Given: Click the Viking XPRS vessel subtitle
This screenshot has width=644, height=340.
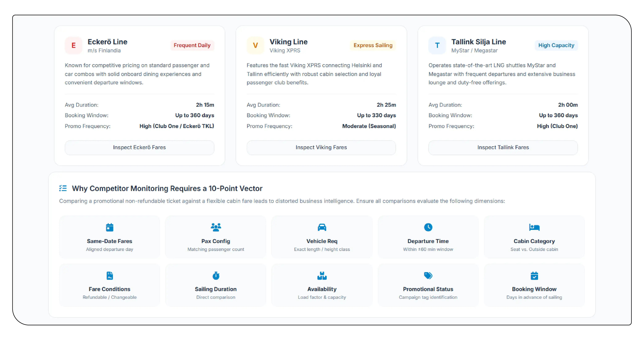Looking at the screenshot, I should tap(285, 50).
